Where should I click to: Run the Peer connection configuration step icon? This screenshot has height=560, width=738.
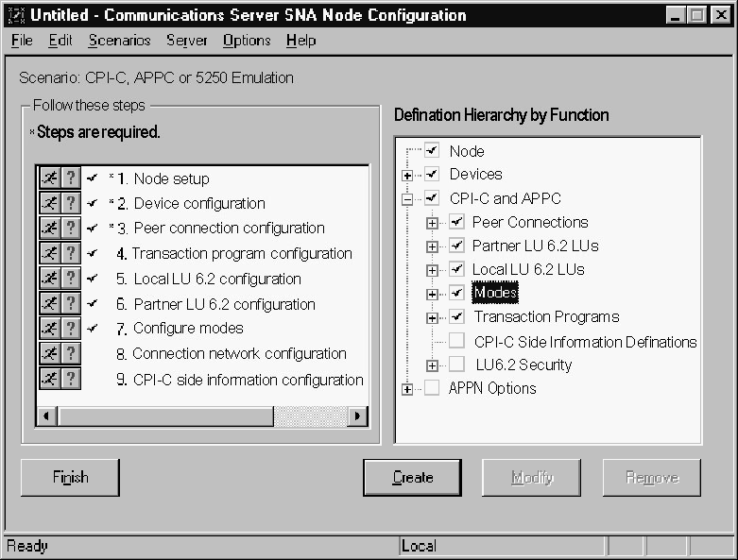coord(50,229)
